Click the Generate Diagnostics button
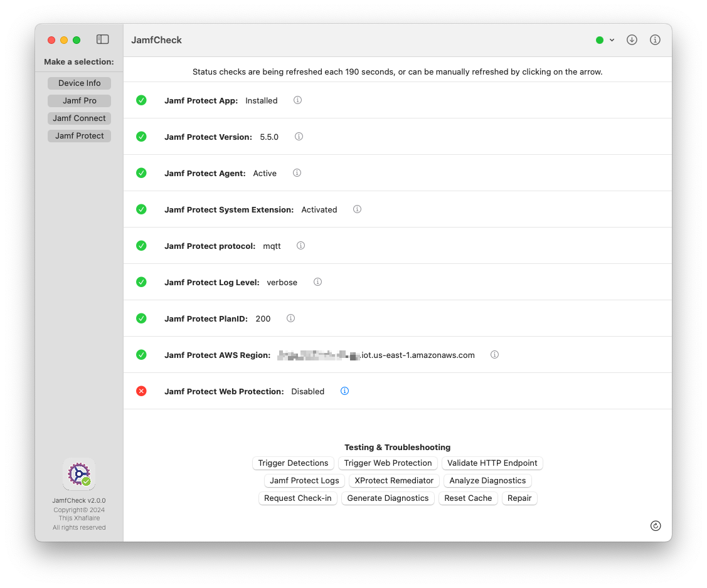The width and height of the screenshot is (707, 588). click(x=388, y=498)
